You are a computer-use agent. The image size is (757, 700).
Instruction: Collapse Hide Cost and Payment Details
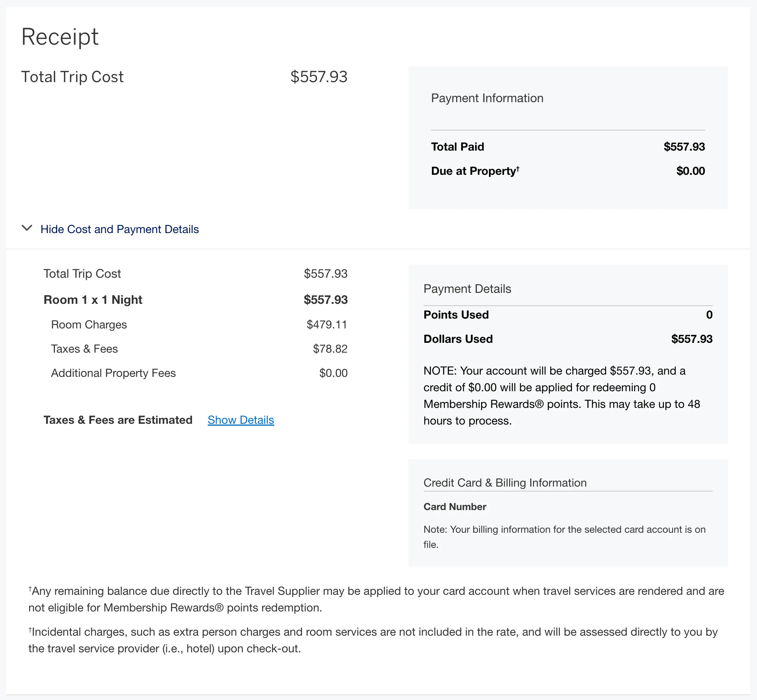[119, 229]
